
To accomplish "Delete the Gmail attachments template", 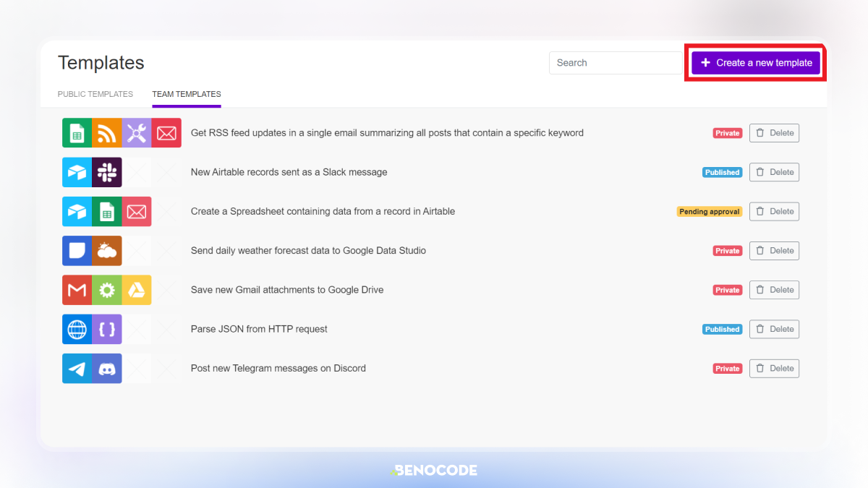I will [x=774, y=290].
